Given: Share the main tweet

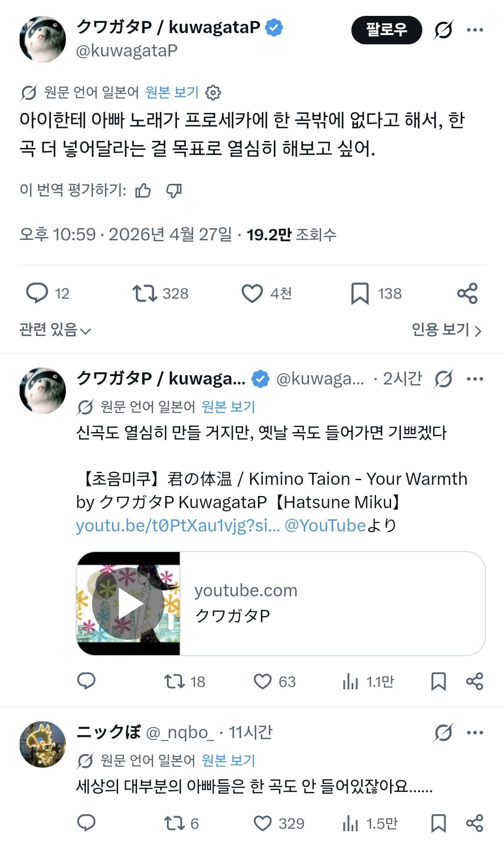Looking at the screenshot, I should (467, 294).
